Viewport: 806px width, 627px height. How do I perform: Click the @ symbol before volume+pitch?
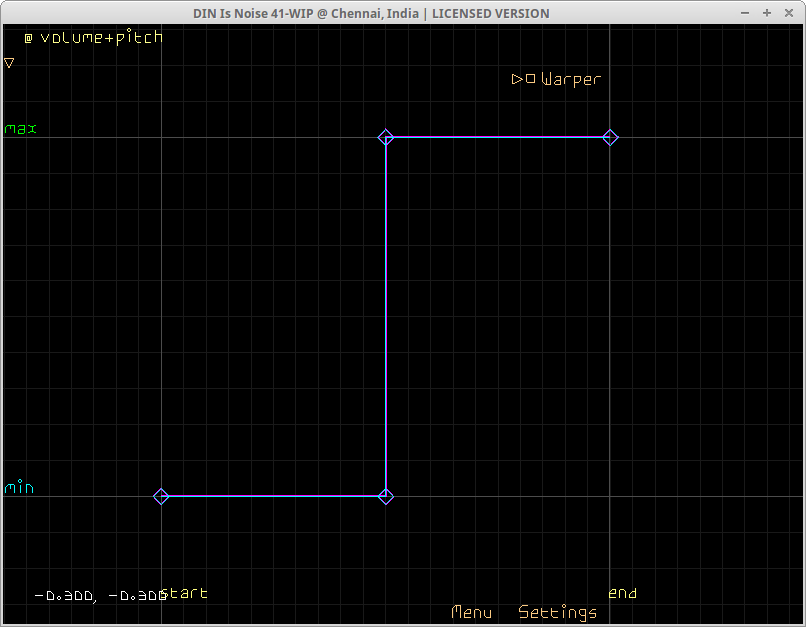(28, 38)
